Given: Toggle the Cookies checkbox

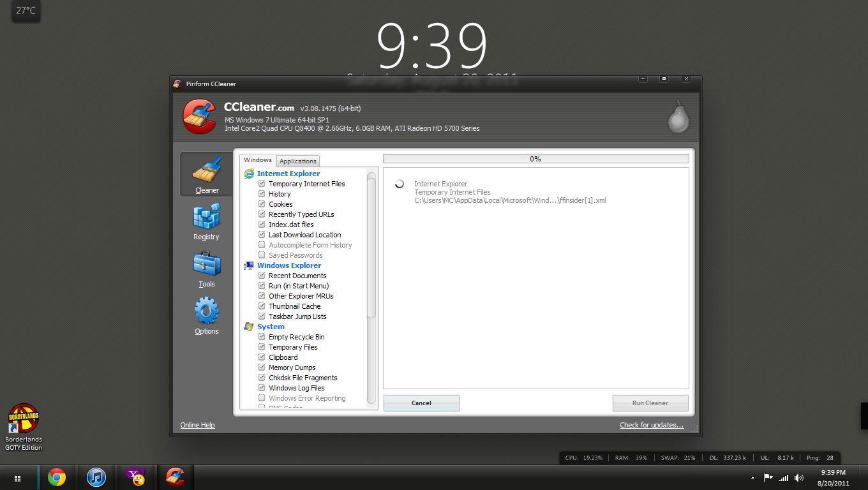Looking at the screenshot, I should [262, 204].
